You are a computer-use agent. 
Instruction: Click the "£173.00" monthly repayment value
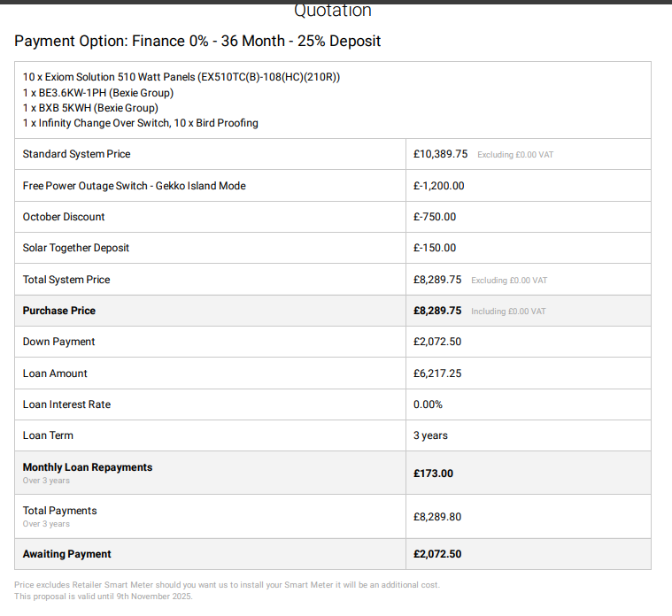click(x=433, y=474)
